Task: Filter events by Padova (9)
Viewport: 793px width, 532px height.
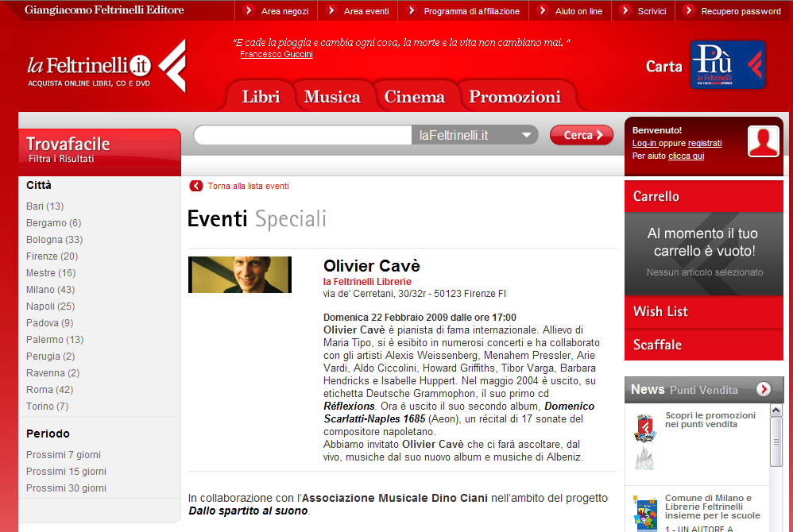Action: point(49,323)
